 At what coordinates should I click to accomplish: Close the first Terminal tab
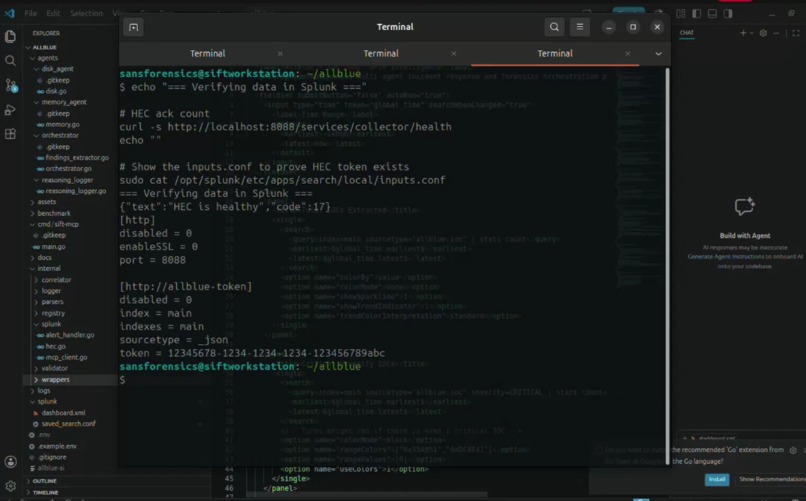coord(280,53)
